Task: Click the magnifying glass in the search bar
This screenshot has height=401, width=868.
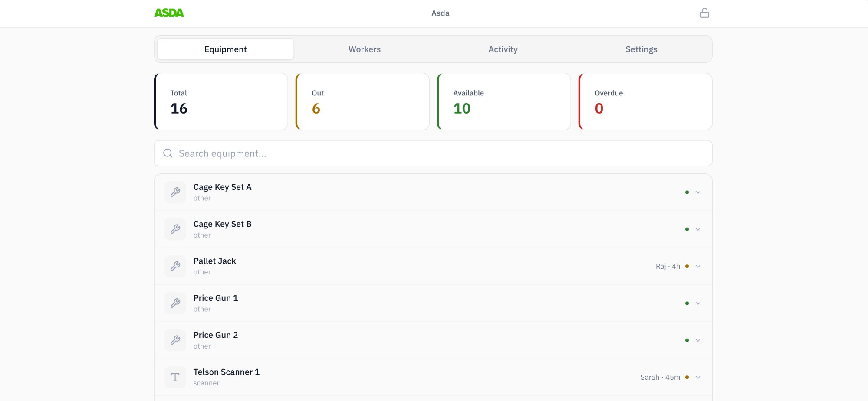Action: (x=168, y=153)
